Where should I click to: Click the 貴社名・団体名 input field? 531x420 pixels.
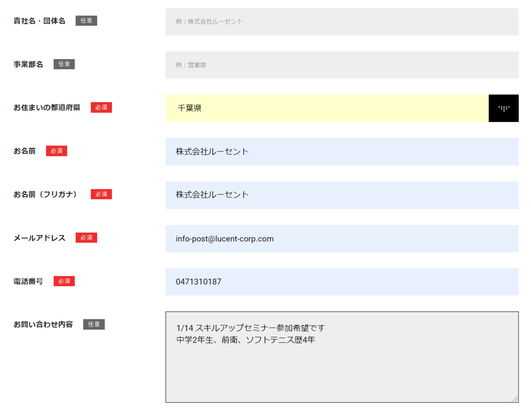point(342,22)
